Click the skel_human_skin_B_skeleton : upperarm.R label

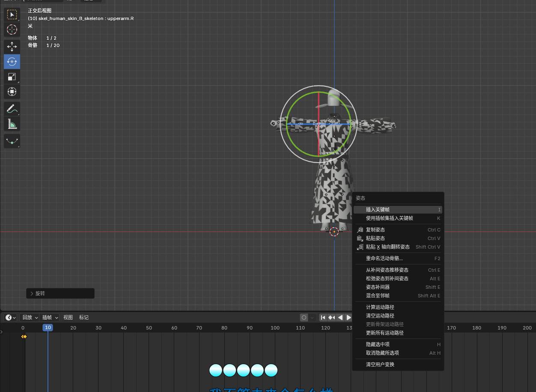coord(81,18)
